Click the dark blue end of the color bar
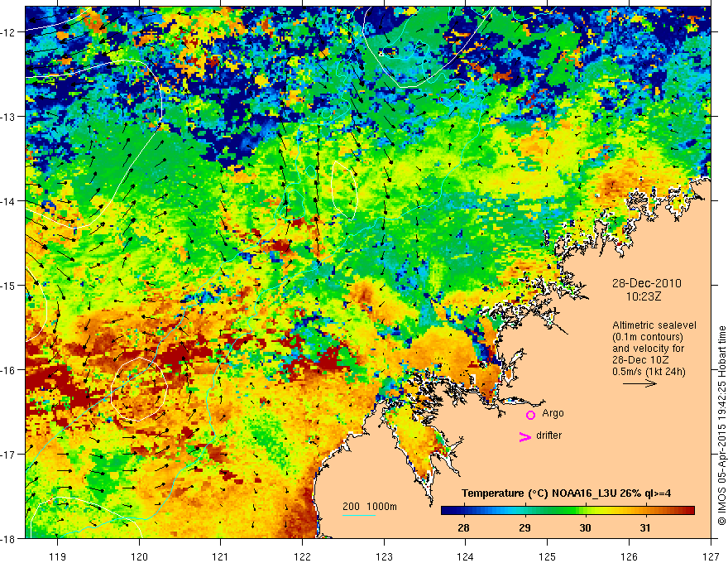 coord(445,511)
